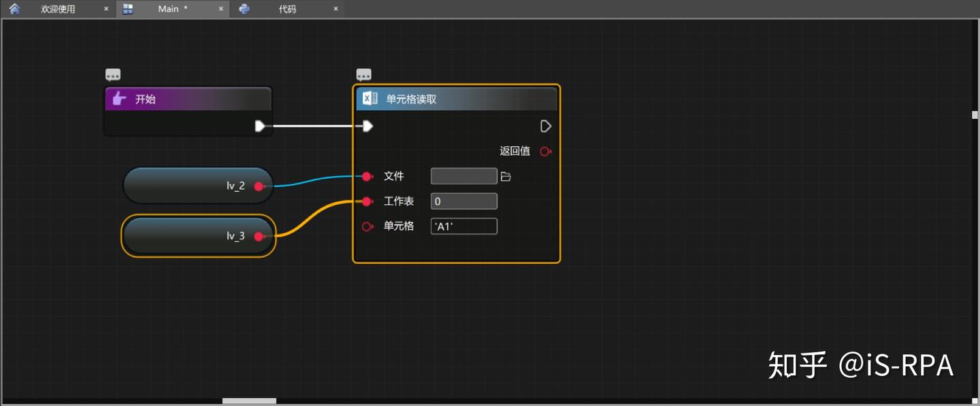Click the home icon on 欢迎使用 tab

click(x=14, y=9)
